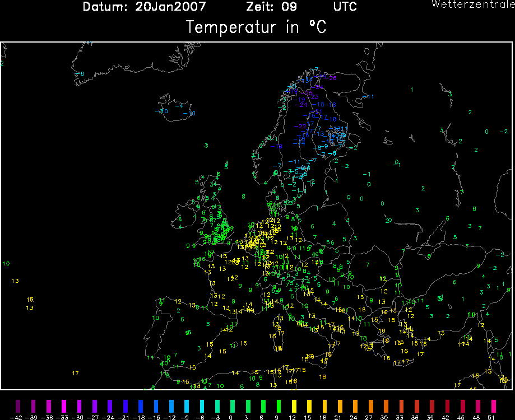The width and height of the screenshot is (515, 420).
Task: Pick the legend swatch above -15
Action: pyautogui.click(x=156, y=406)
